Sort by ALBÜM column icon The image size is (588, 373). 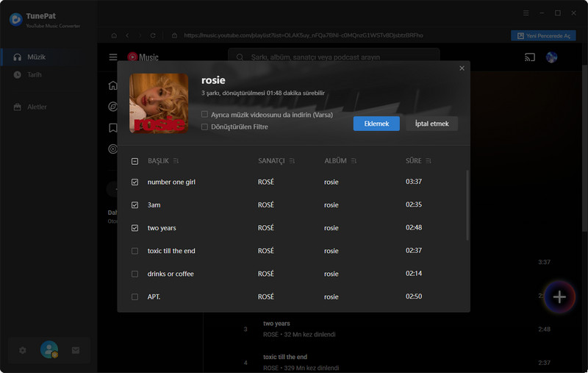click(354, 161)
